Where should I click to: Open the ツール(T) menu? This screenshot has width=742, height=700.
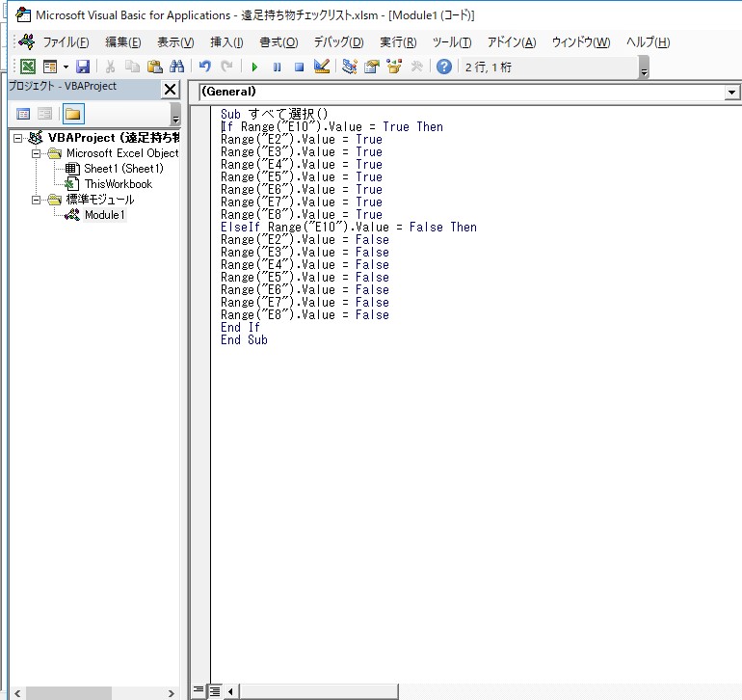[x=452, y=42]
